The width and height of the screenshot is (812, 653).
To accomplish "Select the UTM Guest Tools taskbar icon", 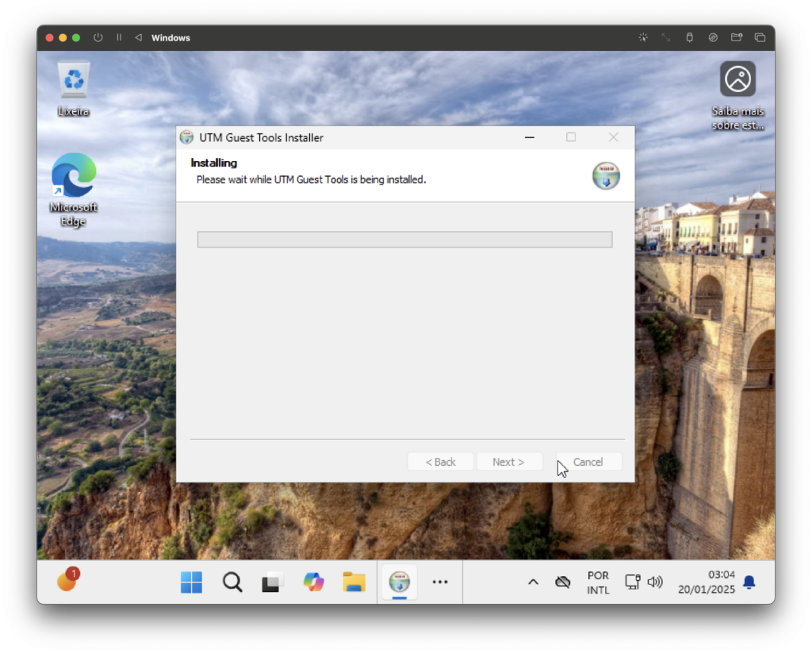I will [x=400, y=582].
